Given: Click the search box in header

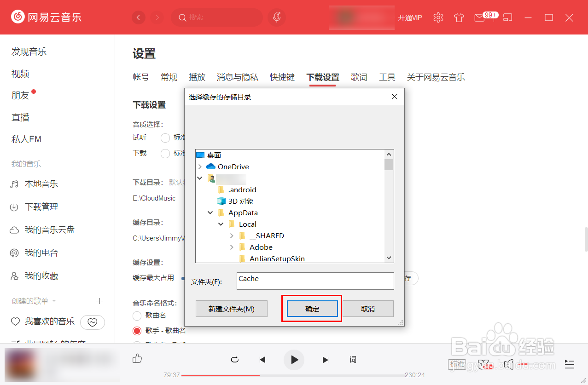Looking at the screenshot, I should 217,17.
